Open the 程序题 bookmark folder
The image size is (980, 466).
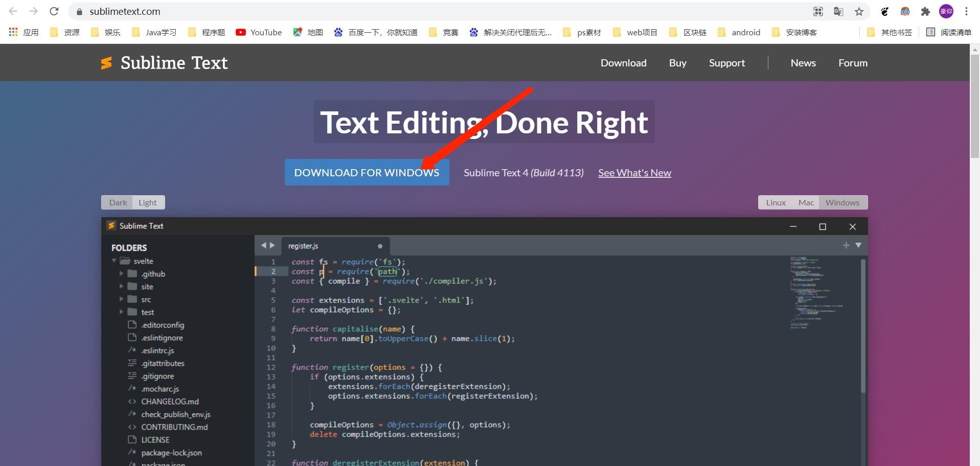point(207,32)
